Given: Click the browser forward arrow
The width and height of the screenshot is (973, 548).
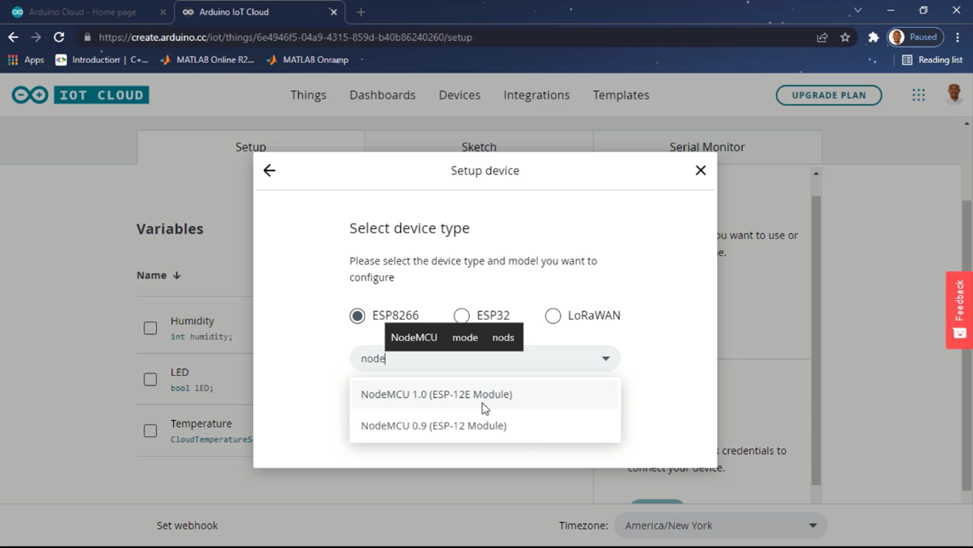Looking at the screenshot, I should click(36, 37).
